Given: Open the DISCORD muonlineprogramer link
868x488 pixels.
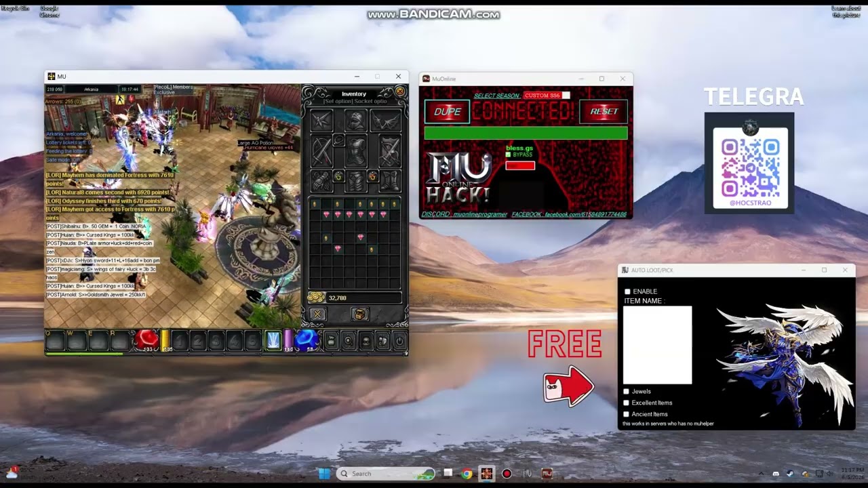Looking at the screenshot, I should (464, 214).
